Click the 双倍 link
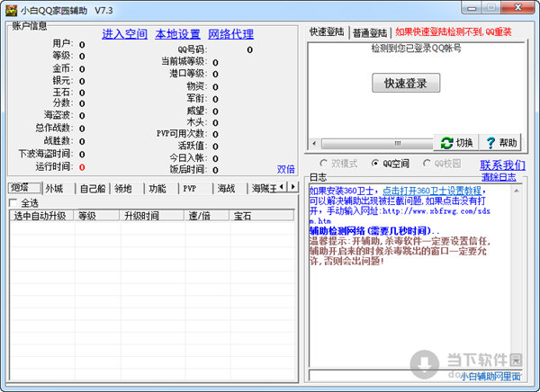This screenshot has height=392, width=540. 285,169
